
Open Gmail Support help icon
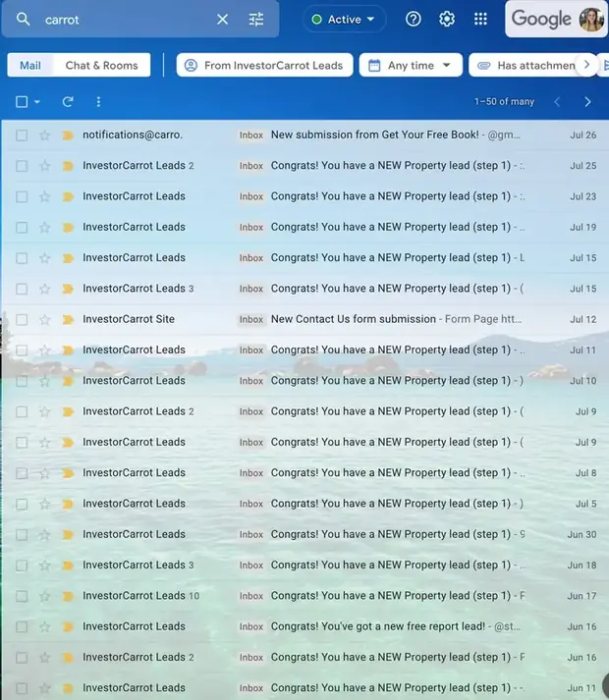click(x=413, y=20)
